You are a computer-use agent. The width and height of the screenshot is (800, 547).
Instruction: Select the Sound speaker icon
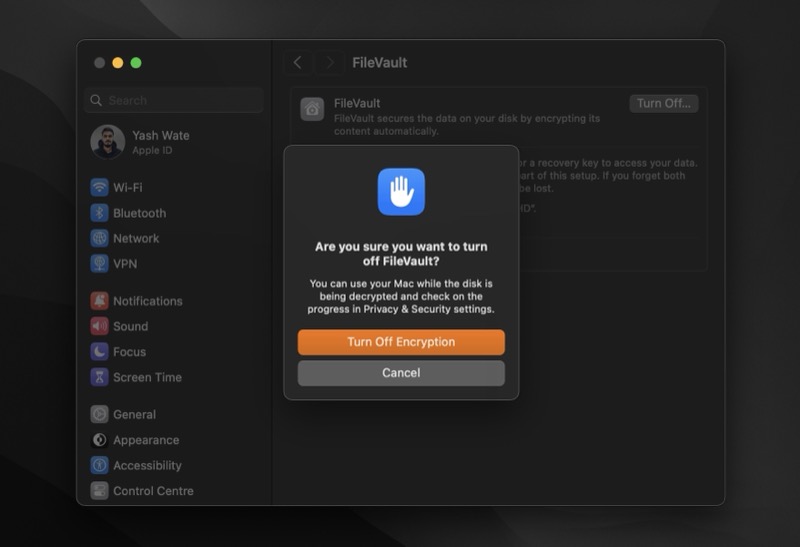pyautogui.click(x=99, y=326)
